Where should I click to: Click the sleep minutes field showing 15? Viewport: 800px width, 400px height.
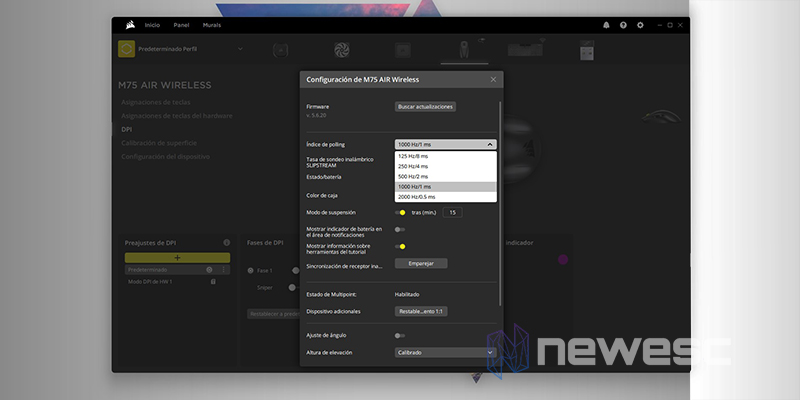(x=453, y=212)
